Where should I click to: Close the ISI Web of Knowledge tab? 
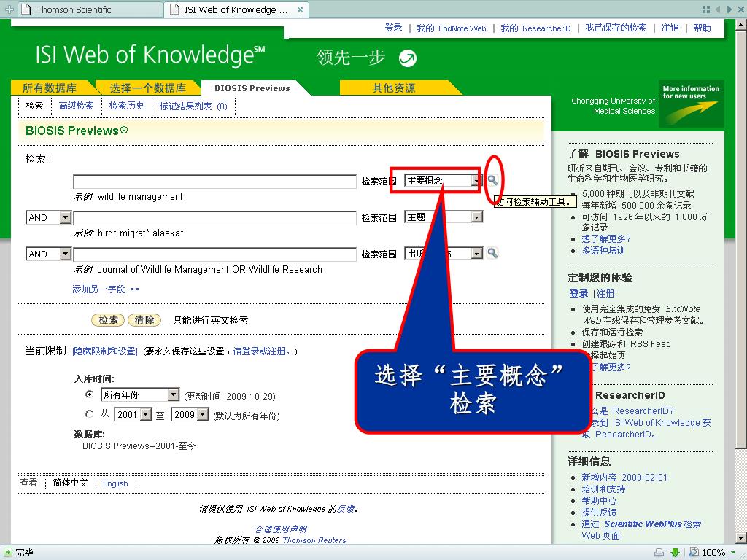[x=300, y=9]
